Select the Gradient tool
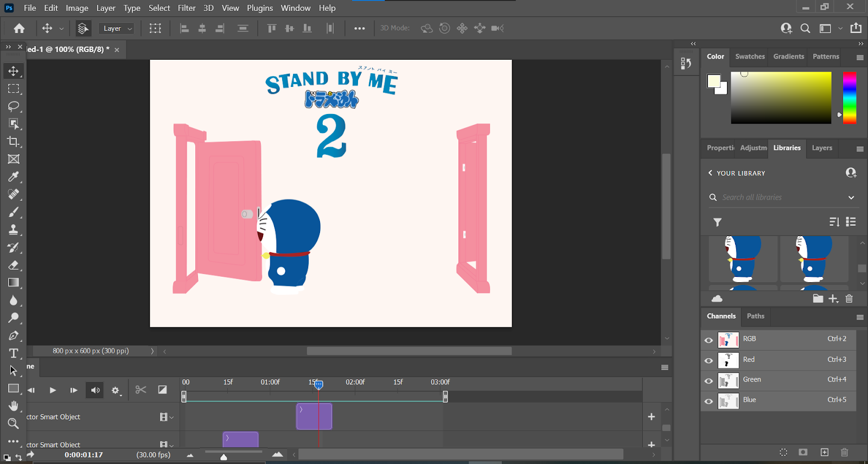The width and height of the screenshot is (868, 464). tap(14, 283)
